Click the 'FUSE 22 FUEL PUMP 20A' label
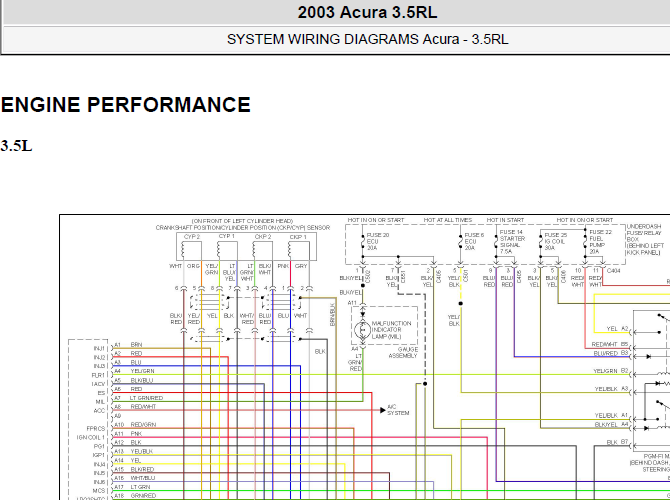This screenshot has height=500, width=670. coord(600,242)
